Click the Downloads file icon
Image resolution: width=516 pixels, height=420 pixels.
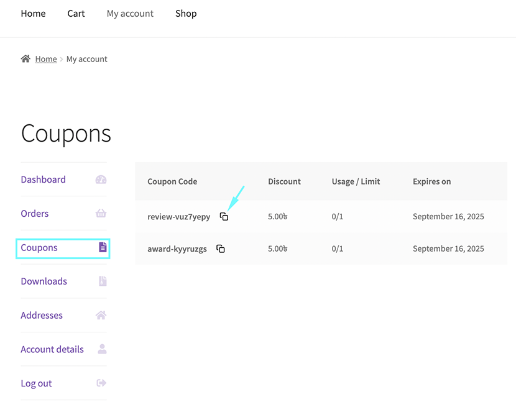pos(103,281)
